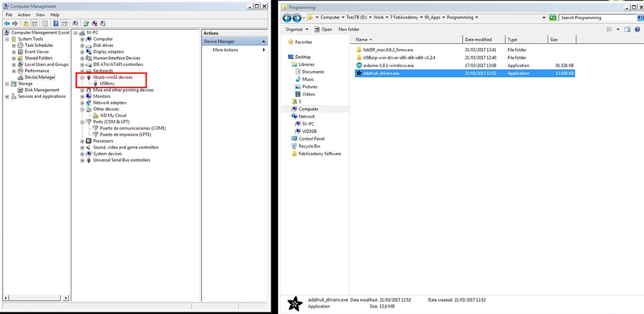Collapse the libusb-win32 devices node
The height and width of the screenshot is (314, 644).
click(x=82, y=77)
